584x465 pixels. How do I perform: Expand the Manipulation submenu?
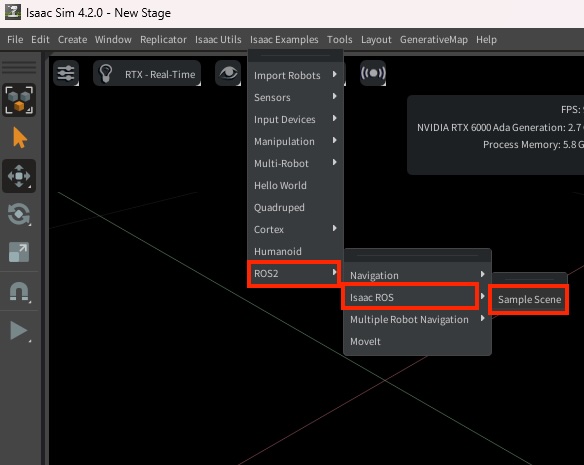295,141
